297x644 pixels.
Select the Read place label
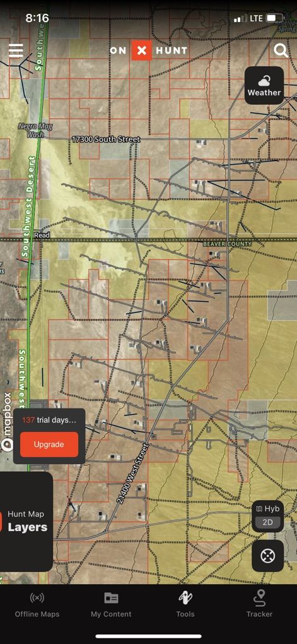pos(42,236)
